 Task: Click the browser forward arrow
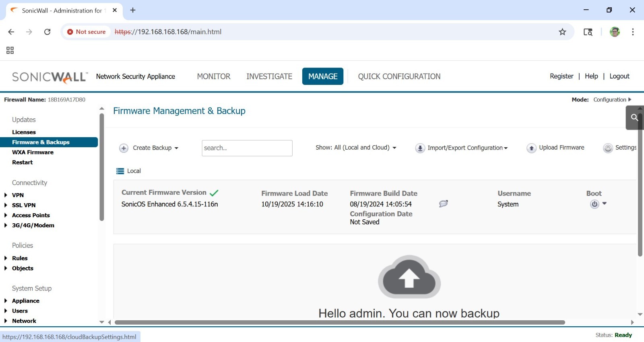(29, 32)
